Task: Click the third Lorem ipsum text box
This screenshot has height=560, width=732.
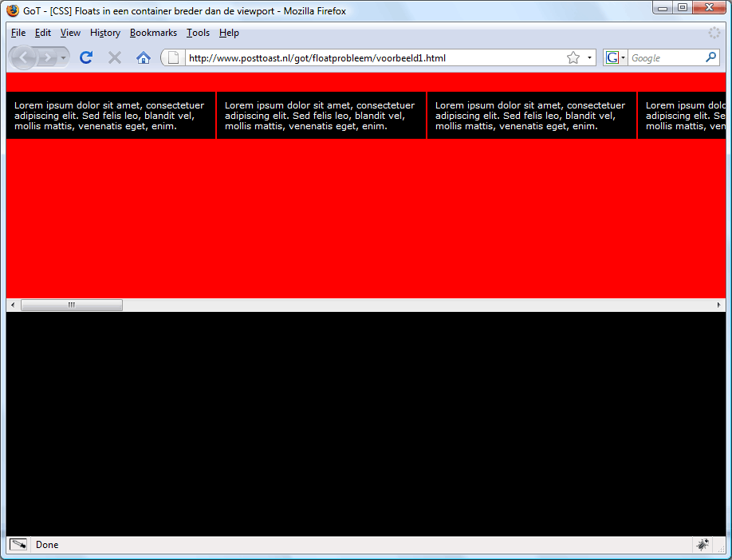Action: 532,116
